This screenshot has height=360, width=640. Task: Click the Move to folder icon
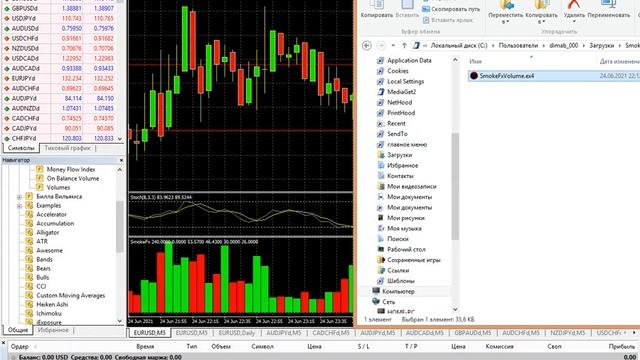[506, 4]
